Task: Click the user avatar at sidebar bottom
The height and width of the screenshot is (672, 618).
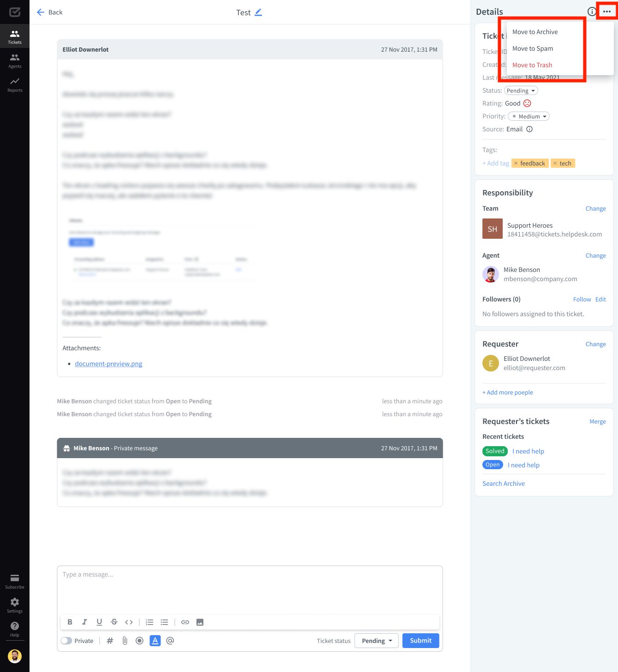Action: pyautogui.click(x=15, y=656)
